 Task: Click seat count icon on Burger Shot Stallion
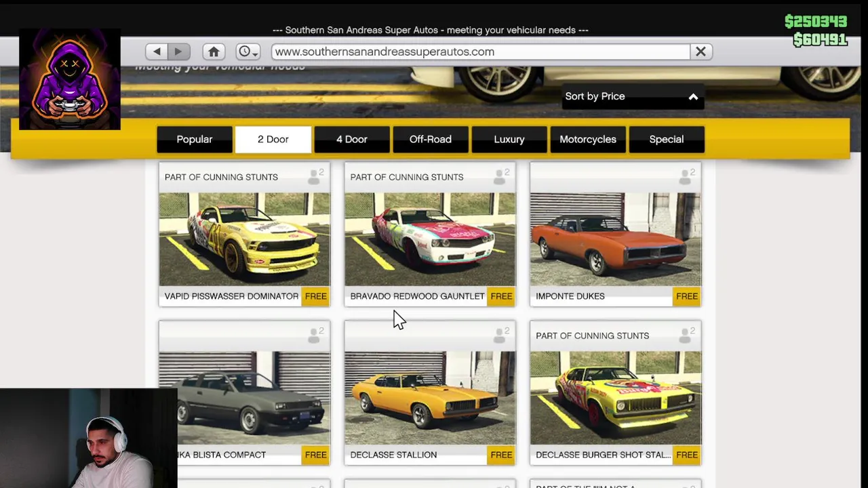[x=687, y=335]
